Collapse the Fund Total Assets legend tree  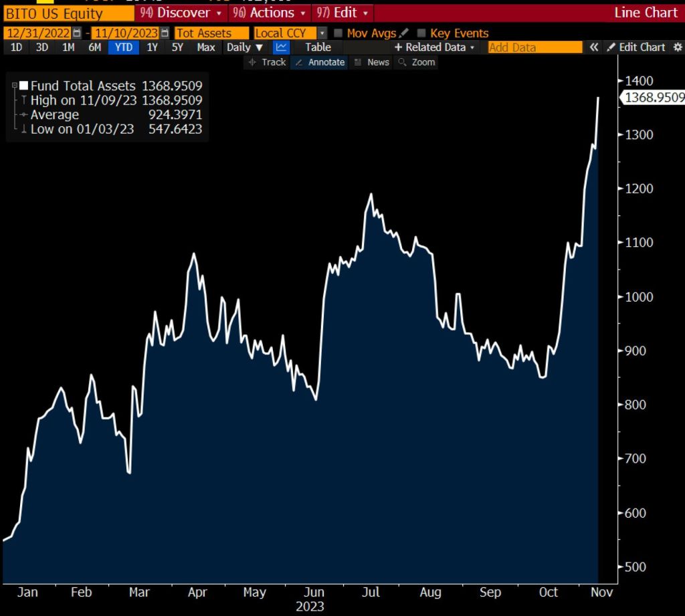tap(15, 86)
